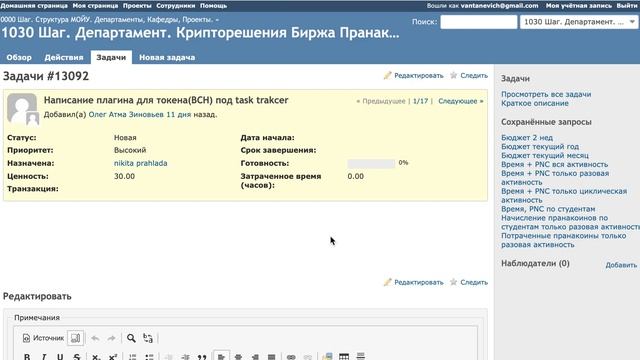The width and height of the screenshot is (640, 360).
Task: Click the star icon beside the Задачи #13092 heading
Action: 453,76
